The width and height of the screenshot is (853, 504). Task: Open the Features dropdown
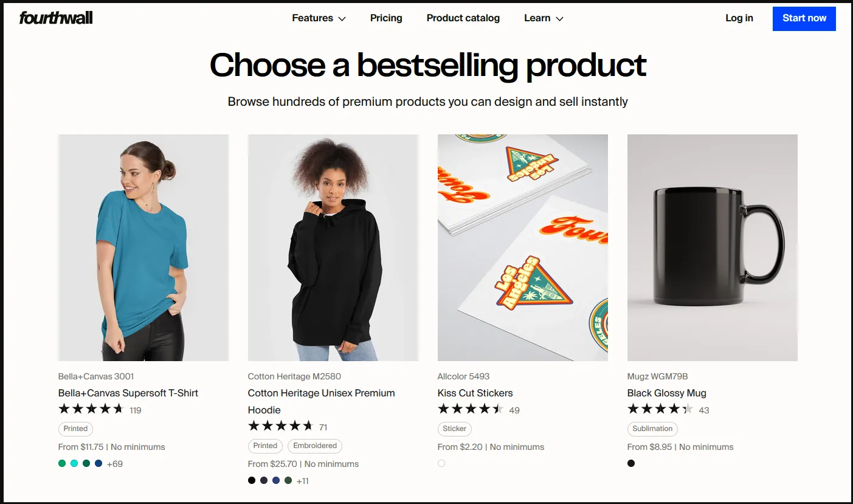(319, 18)
